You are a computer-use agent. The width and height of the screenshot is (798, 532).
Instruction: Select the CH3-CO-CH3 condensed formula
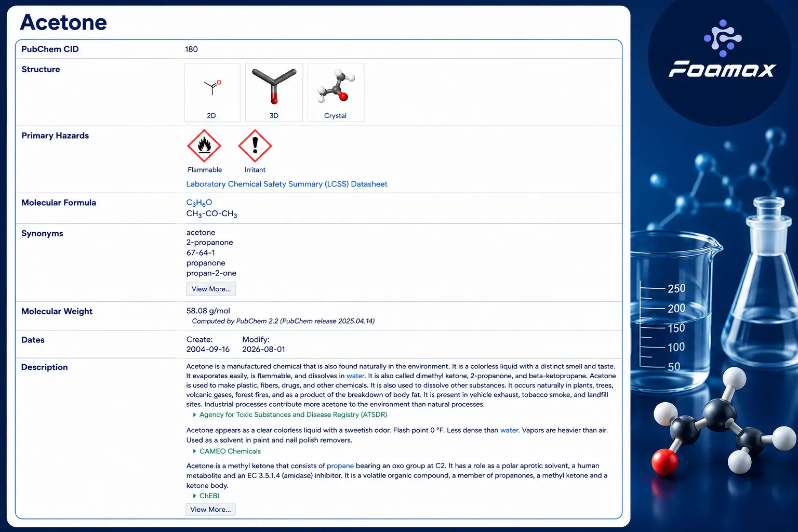coord(211,214)
